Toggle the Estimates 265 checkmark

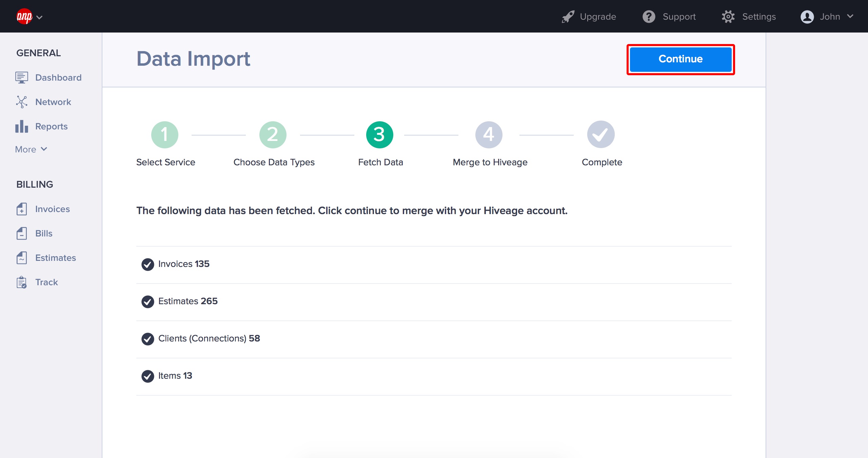point(147,301)
